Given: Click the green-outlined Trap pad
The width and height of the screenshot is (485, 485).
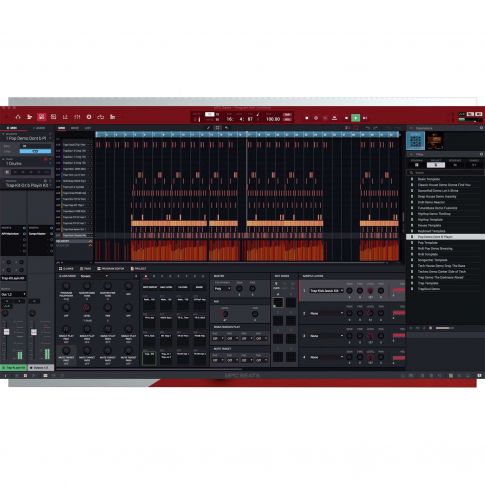Looking at the screenshot, I should (x=149, y=358).
